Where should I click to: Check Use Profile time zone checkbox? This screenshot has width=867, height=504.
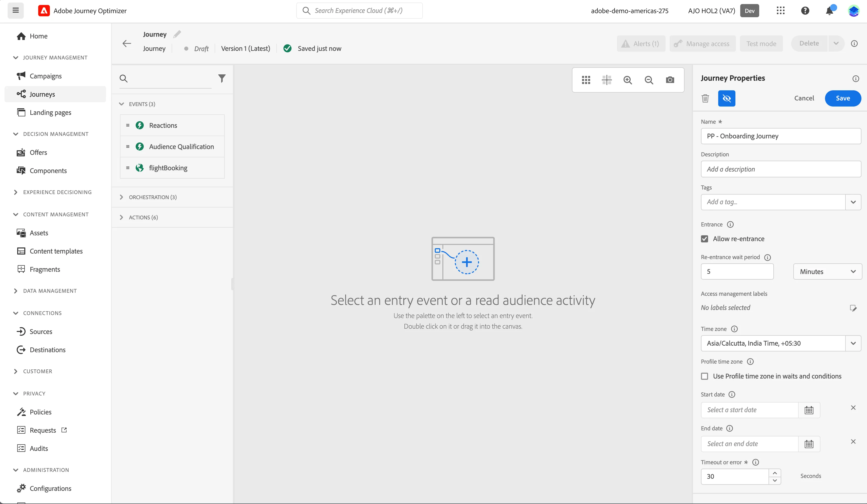click(x=705, y=376)
